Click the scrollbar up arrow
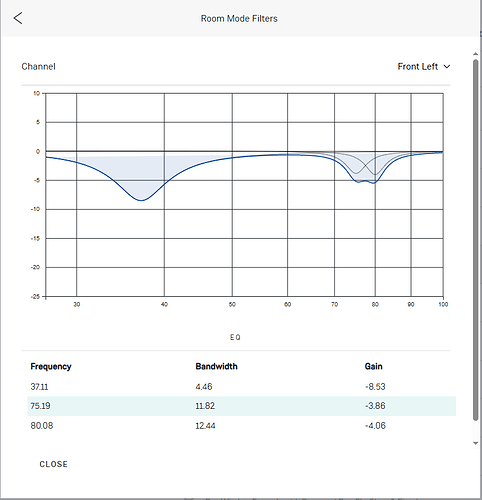The height and width of the screenshot is (500, 482). pos(476,54)
